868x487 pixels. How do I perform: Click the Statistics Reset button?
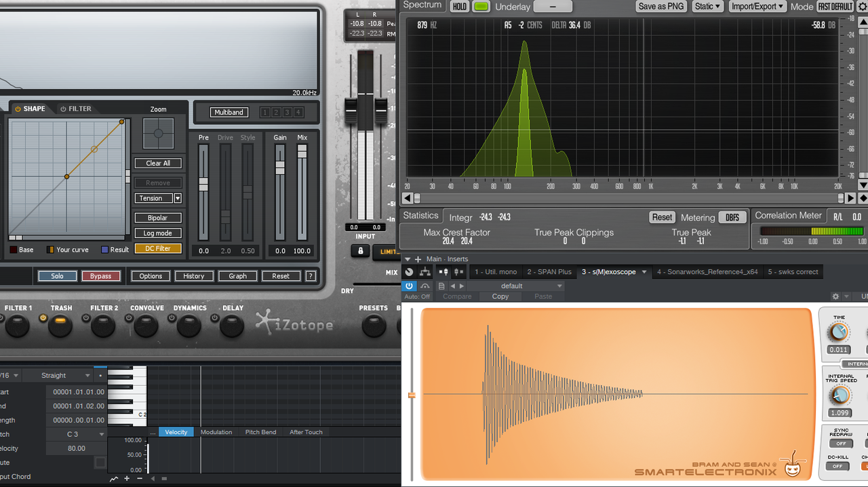(x=662, y=217)
